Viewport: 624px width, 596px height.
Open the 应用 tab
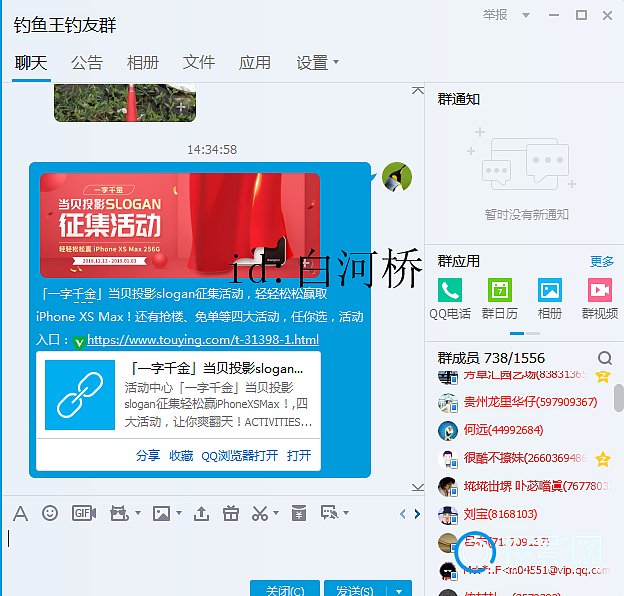pos(255,62)
